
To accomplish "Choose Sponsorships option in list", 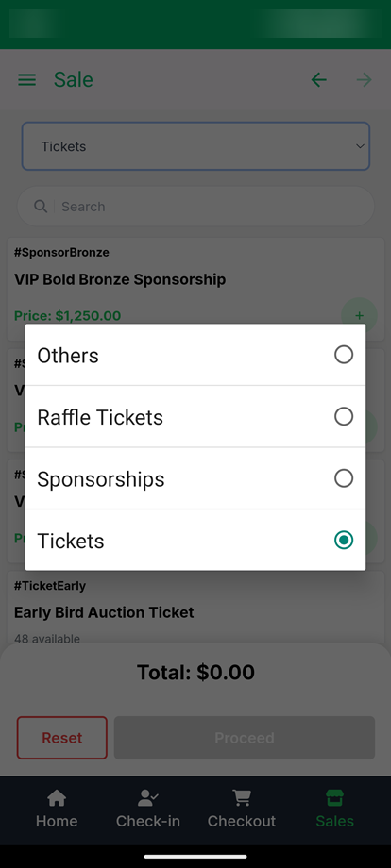I will (x=195, y=478).
